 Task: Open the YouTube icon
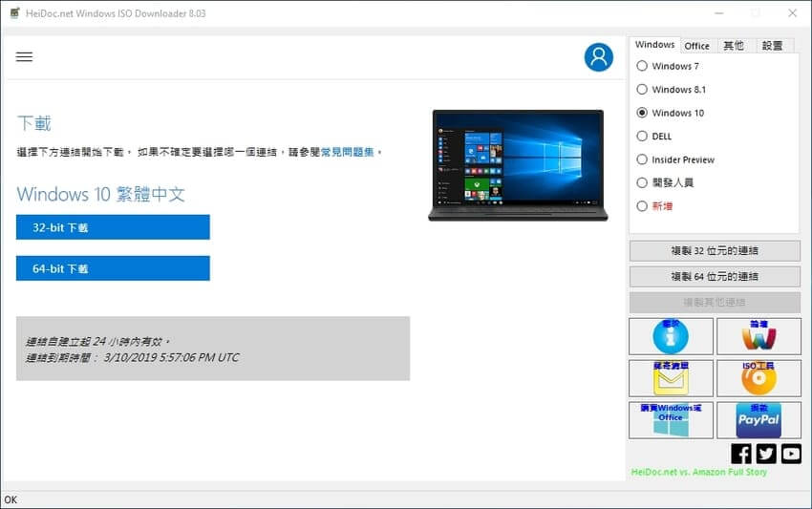[x=791, y=454]
